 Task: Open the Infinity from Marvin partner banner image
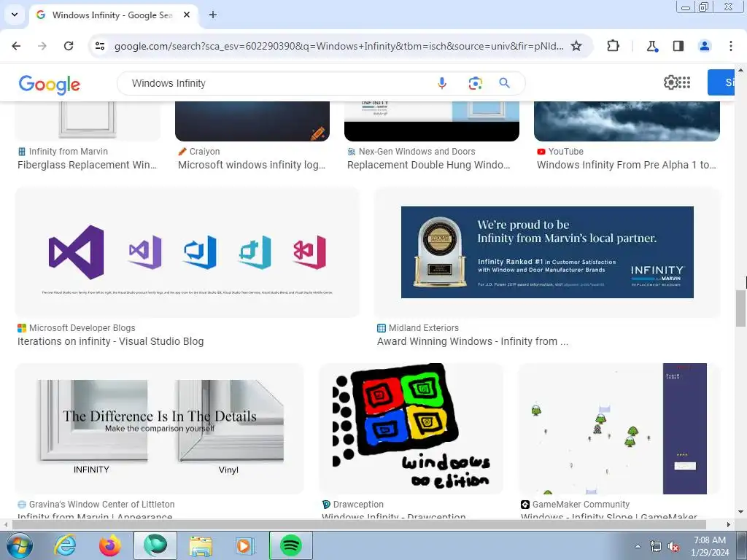point(547,252)
